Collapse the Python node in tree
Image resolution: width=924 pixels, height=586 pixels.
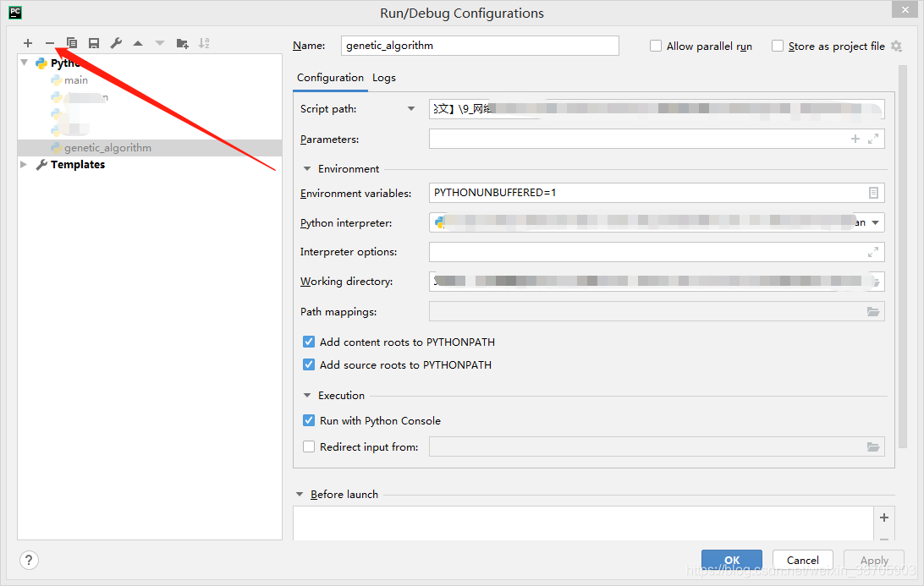coord(25,63)
